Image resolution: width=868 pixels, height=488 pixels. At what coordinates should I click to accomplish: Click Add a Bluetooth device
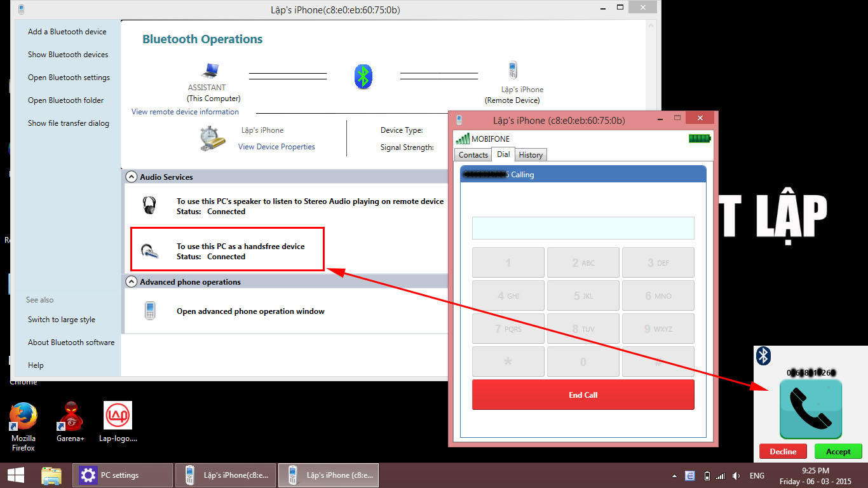coord(67,32)
